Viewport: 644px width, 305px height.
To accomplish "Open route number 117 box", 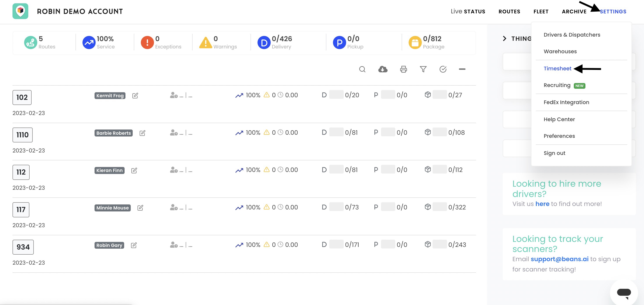I will (x=21, y=210).
